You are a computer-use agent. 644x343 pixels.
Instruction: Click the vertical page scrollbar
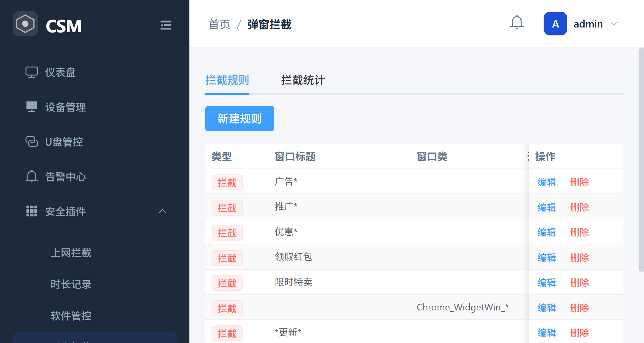pos(641,160)
